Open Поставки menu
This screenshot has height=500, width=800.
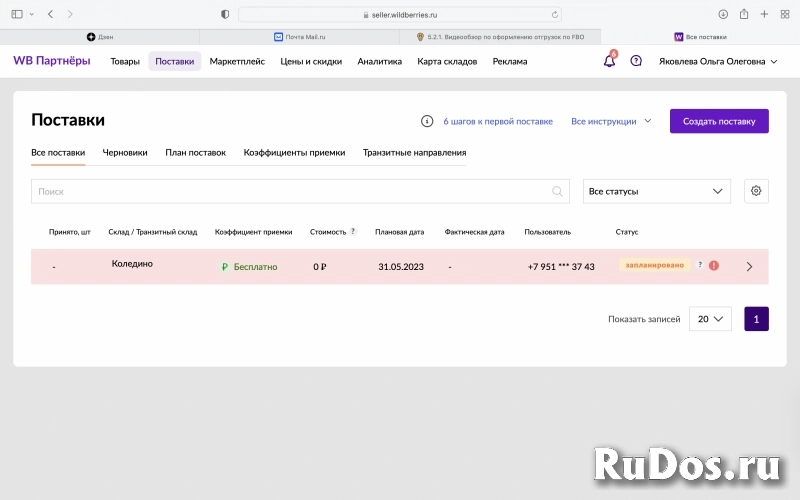[x=174, y=61]
